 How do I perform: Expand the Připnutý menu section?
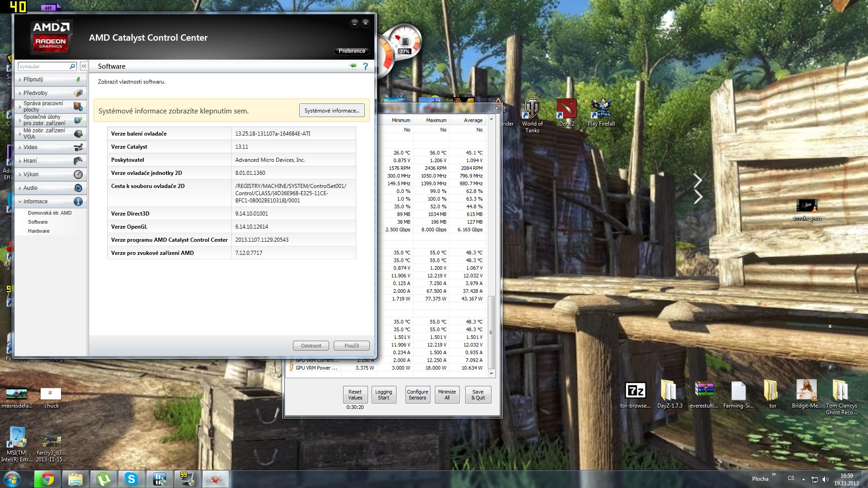51,80
